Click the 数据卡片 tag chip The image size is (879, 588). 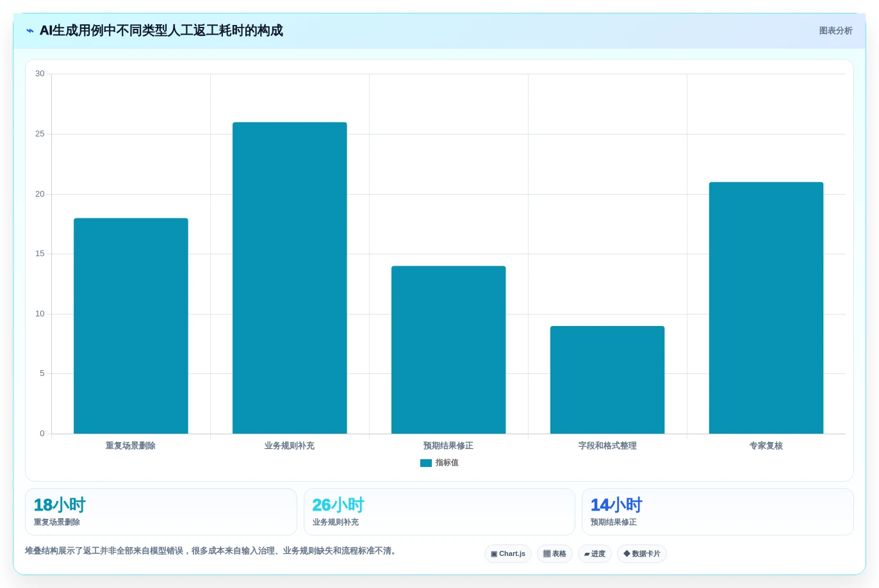[x=642, y=554]
